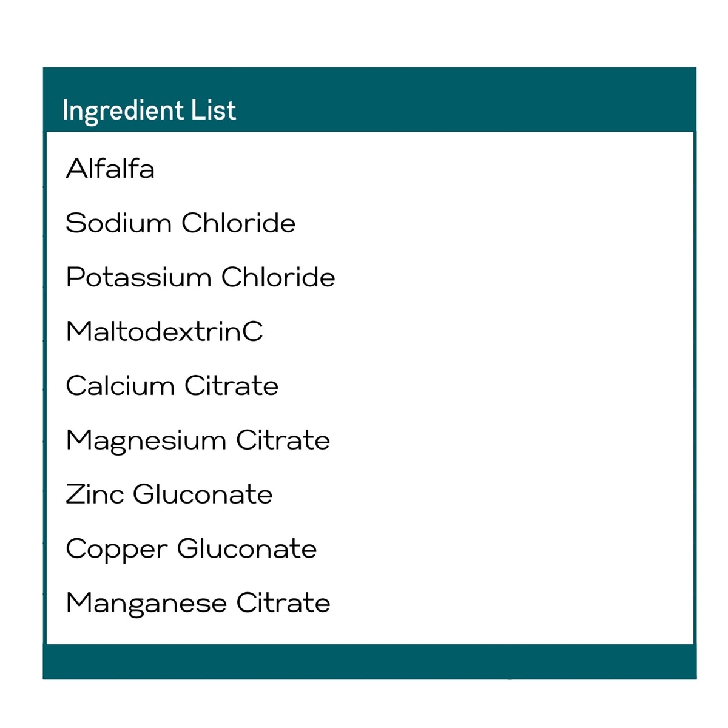This screenshot has height=728, width=728.
Task: Click the teal footer bar below the list
Action: point(369,661)
